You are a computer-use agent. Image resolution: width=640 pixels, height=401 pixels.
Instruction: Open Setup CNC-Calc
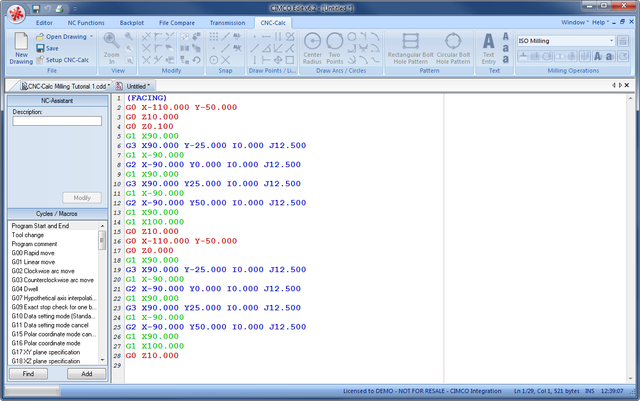(62, 60)
